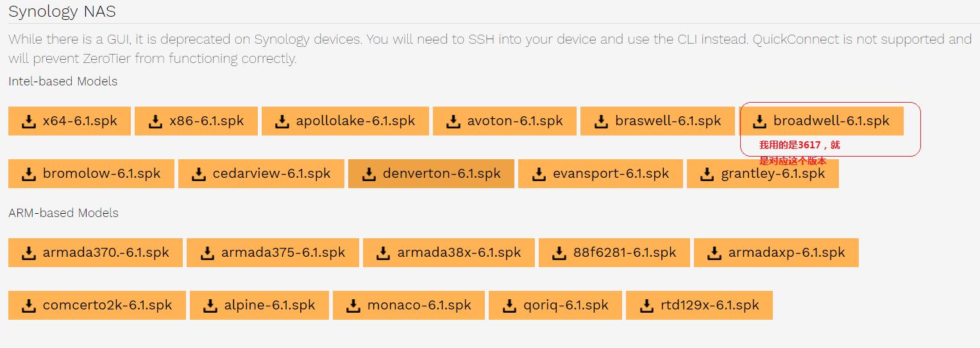Screen dimensions: 980x348
Task: Choose the 88f6281-6.1.spk download
Action: click(614, 253)
